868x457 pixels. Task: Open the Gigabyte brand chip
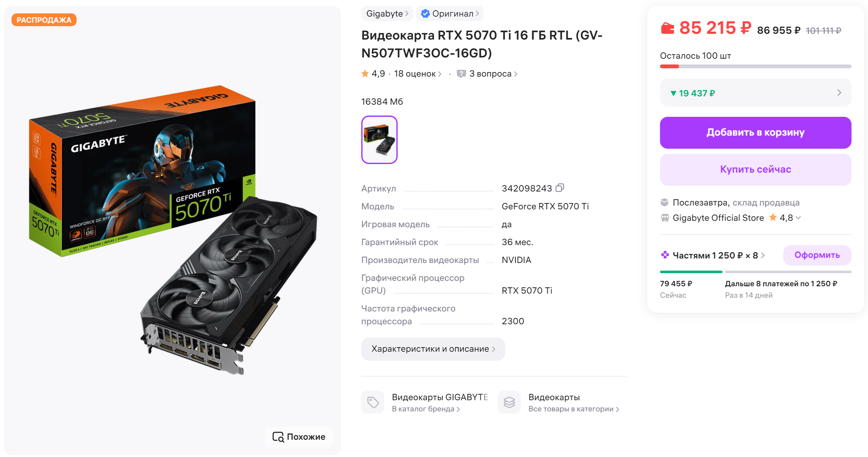[x=387, y=13]
